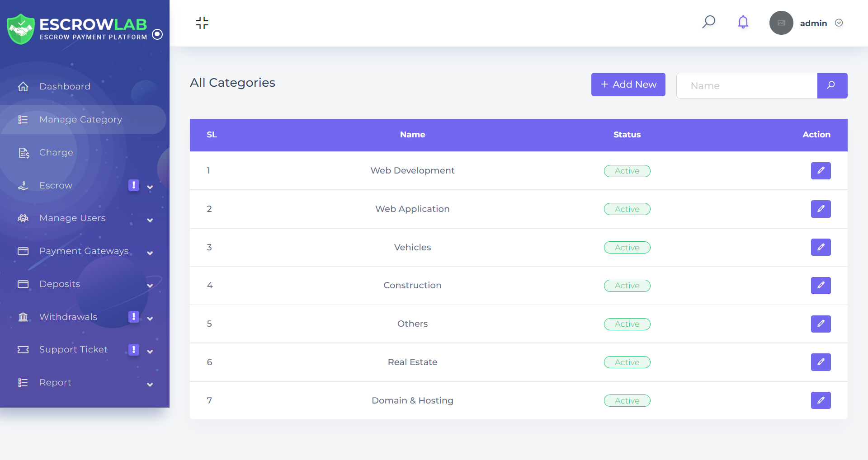Submit the category name search
The height and width of the screenshot is (460, 868).
(x=832, y=85)
